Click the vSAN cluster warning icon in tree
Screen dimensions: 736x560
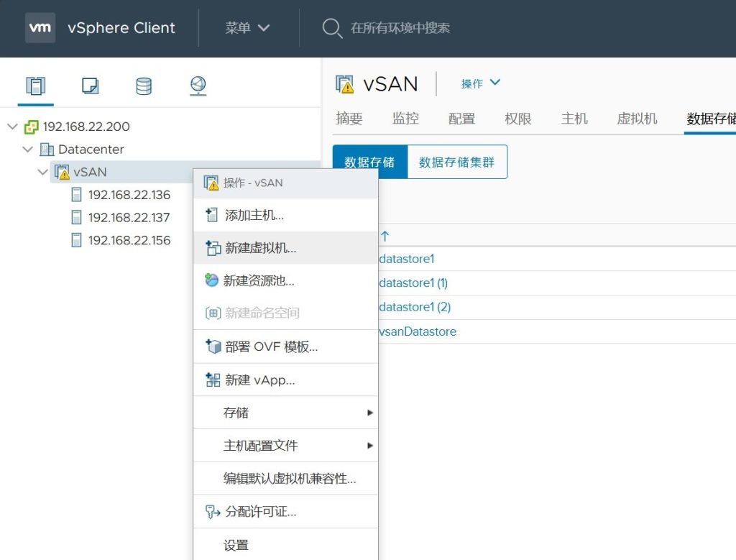[62, 172]
